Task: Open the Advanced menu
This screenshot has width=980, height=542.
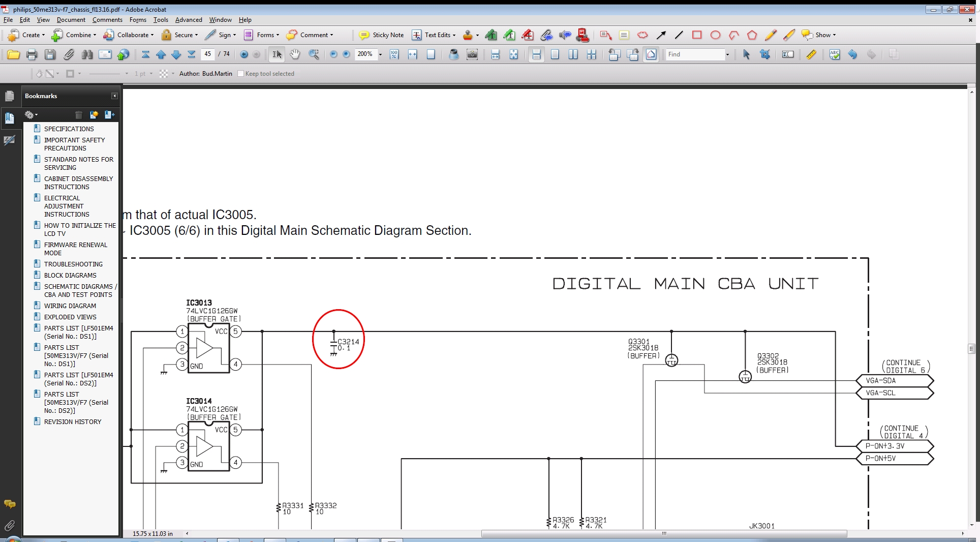Action: click(x=188, y=20)
